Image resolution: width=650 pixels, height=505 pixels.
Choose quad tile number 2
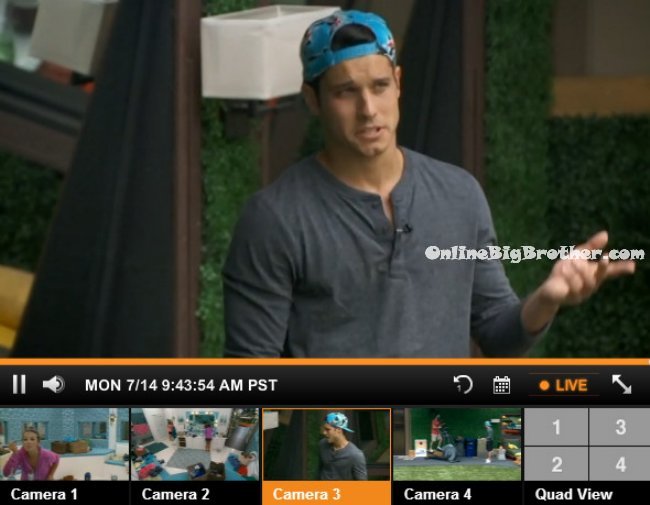coord(556,464)
